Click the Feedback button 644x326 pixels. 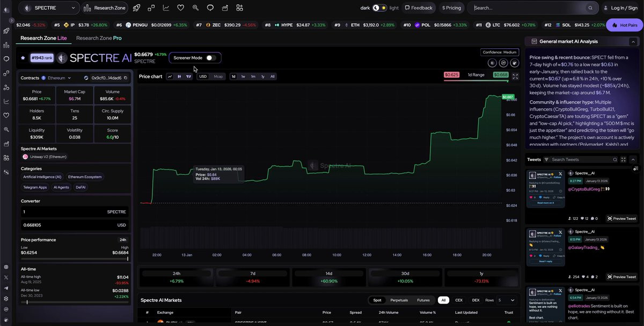419,8
